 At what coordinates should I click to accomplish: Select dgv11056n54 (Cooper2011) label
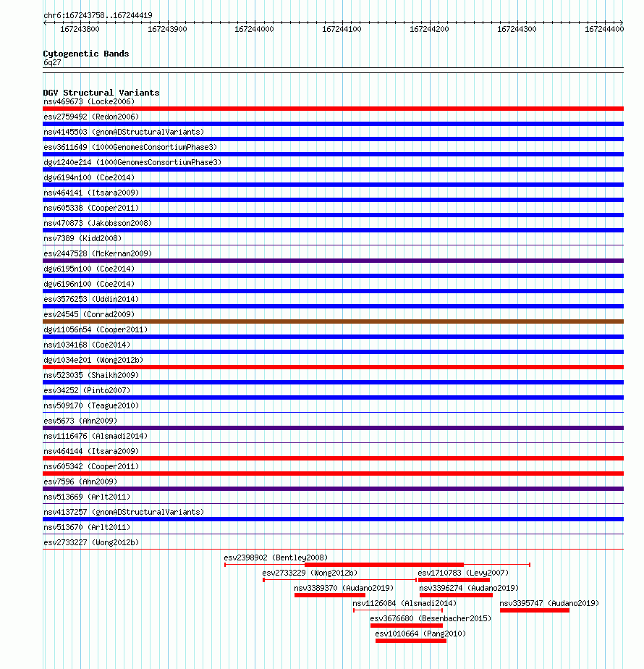coord(96,330)
